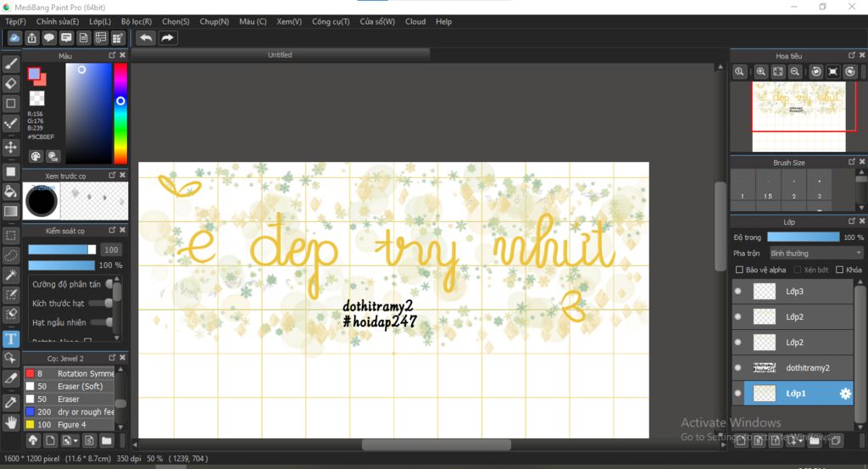Select the Hand pan tool
Screen dimensions: 868x469
point(11,422)
